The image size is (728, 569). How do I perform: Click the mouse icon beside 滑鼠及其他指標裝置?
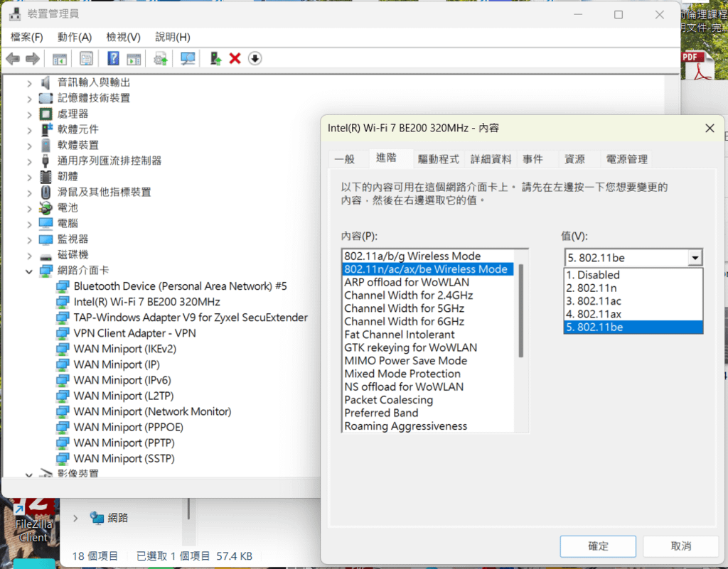point(45,192)
